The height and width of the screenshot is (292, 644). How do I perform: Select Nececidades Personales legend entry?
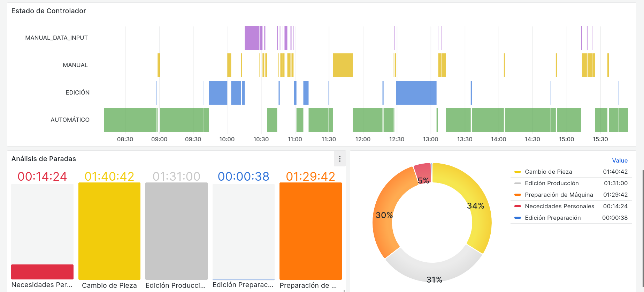click(559, 206)
